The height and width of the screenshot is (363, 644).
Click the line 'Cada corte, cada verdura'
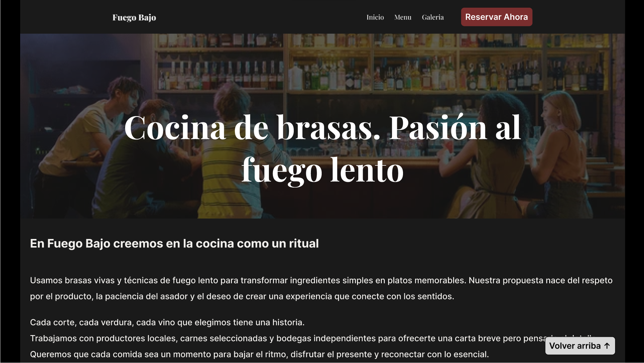click(x=167, y=322)
